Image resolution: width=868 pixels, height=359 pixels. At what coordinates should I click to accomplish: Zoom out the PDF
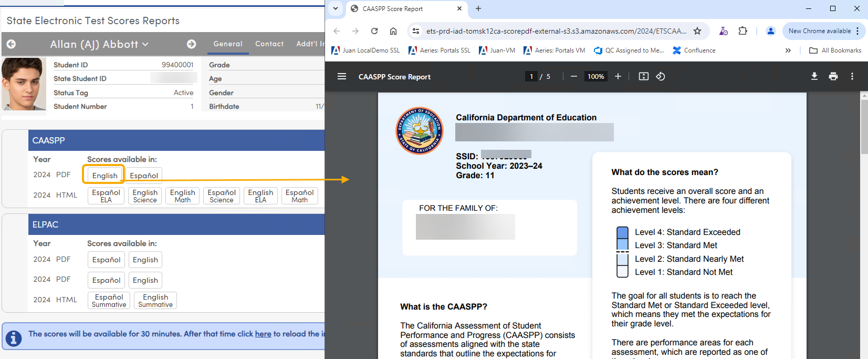pos(574,76)
